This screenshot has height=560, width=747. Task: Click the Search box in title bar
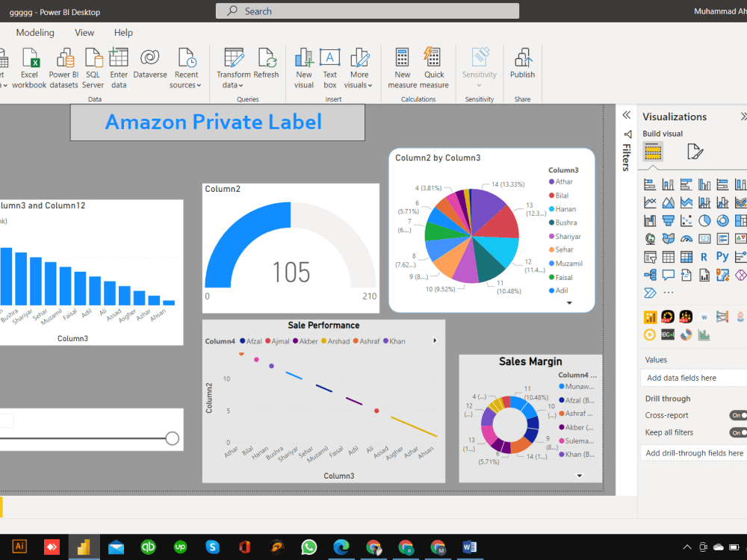(368, 11)
